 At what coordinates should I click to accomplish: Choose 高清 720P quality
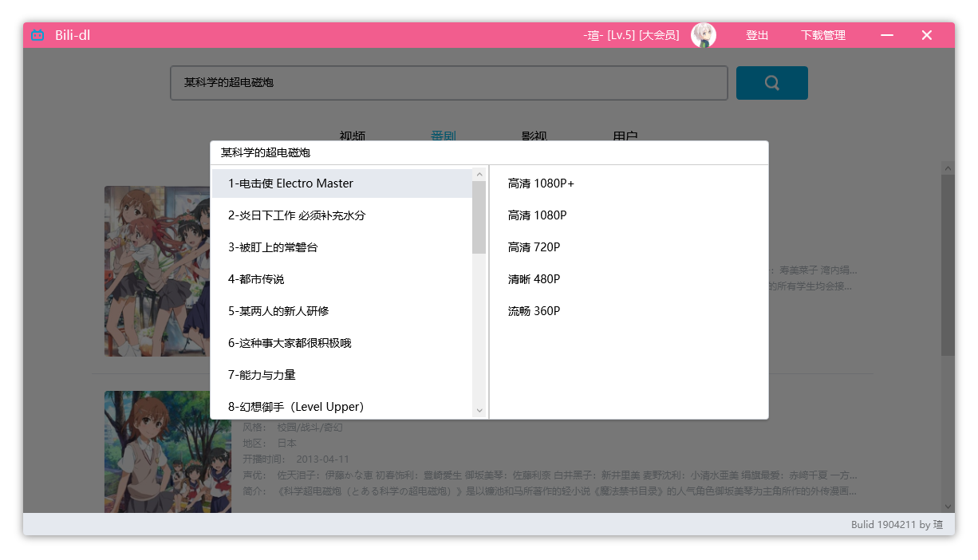coord(534,247)
